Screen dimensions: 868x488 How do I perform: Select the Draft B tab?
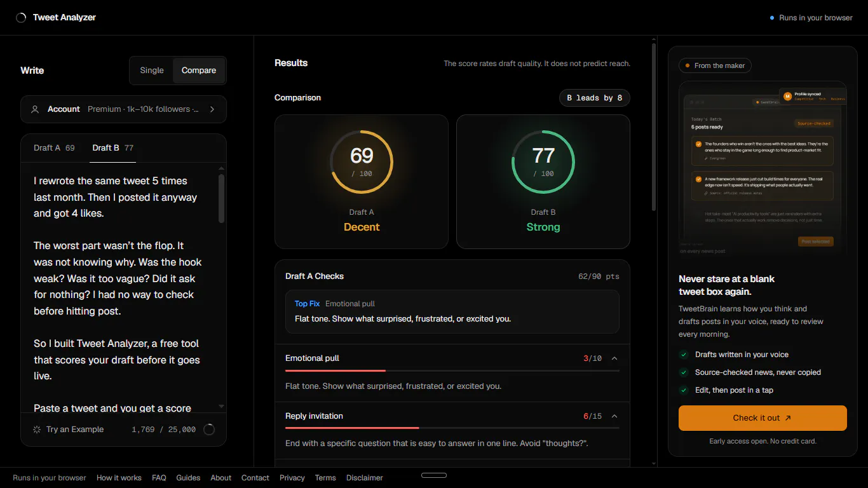[x=112, y=148]
